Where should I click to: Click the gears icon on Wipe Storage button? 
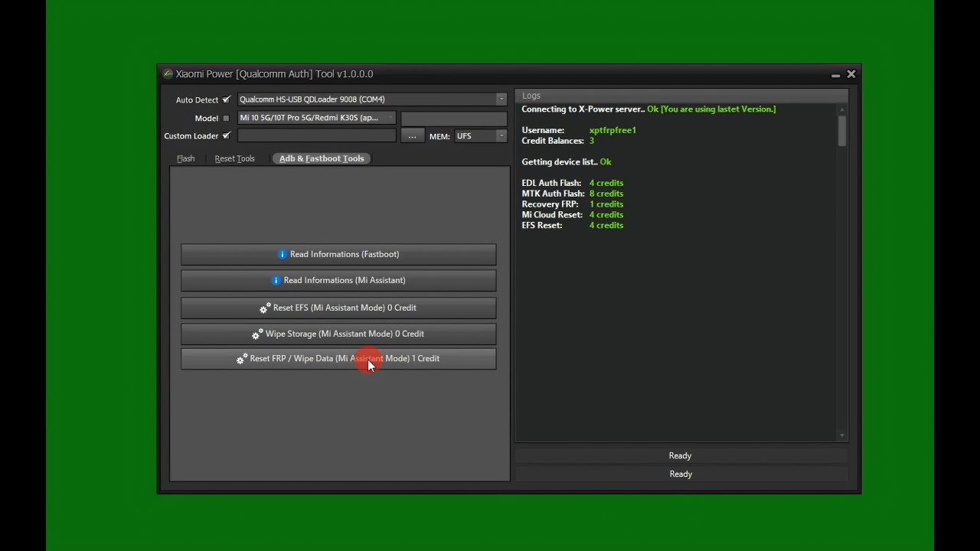(257, 334)
